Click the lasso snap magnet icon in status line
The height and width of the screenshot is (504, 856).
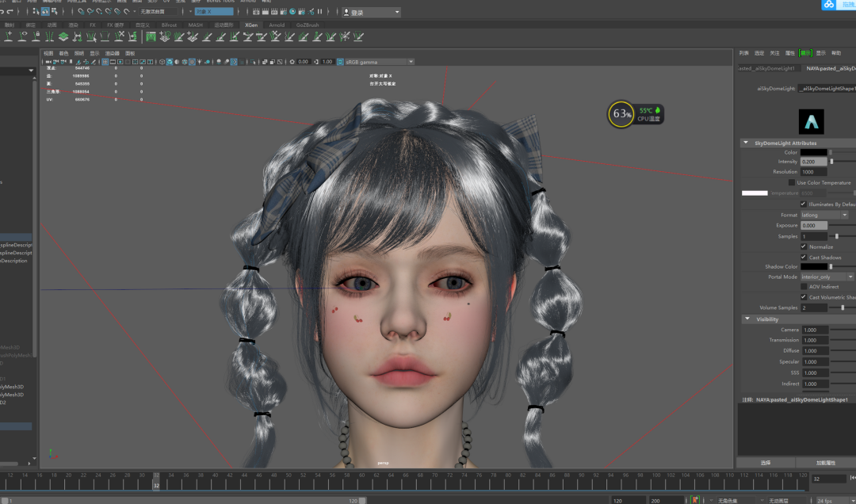(x=127, y=11)
